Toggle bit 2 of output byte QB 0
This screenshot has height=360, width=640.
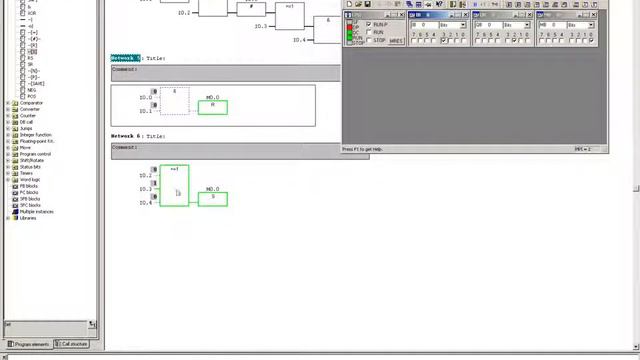514,41
